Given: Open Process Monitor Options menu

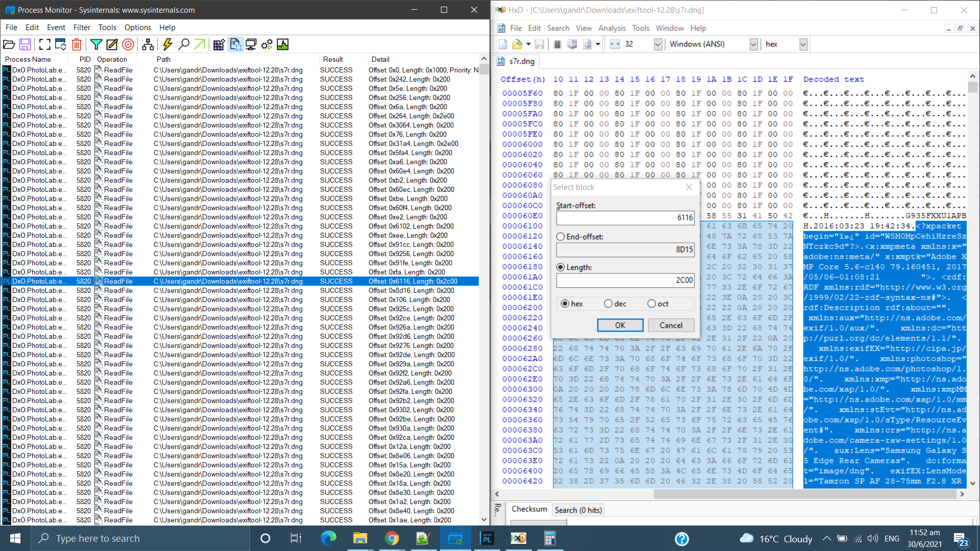Looking at the screenshot, I should coord(138,28).
